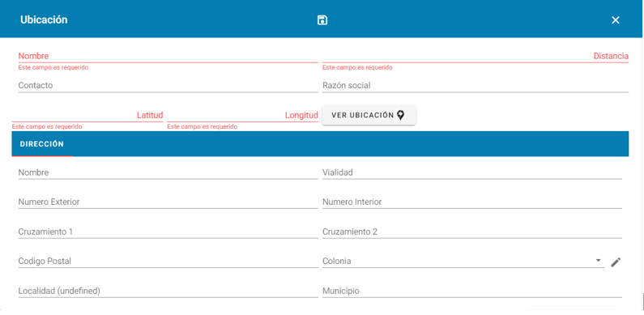The width and height of the screenshot is (644, 315).
Task: Close the Ubicación dialog with X
Action: (x=616, y=20)
